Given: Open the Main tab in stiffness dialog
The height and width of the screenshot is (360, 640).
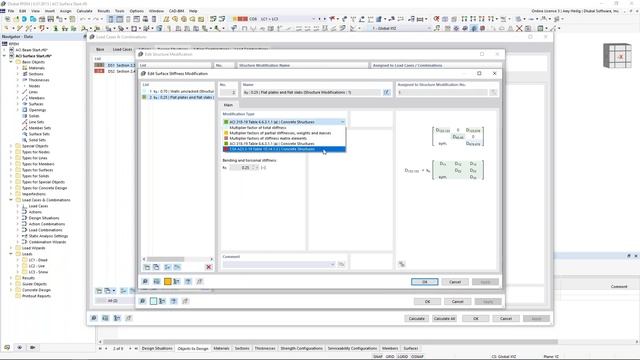Looking at the screenshot, I should click(228, 105).
